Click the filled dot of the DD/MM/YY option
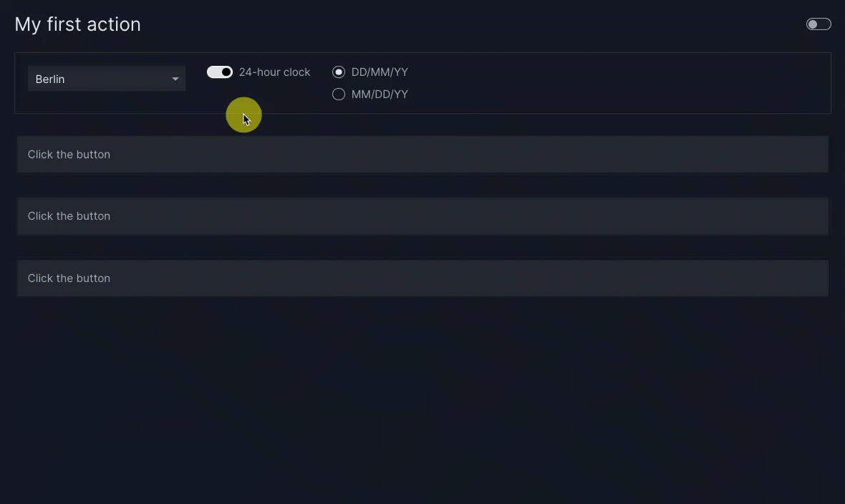Viewport: 845px width, 504px height. [x=339, y=72]
